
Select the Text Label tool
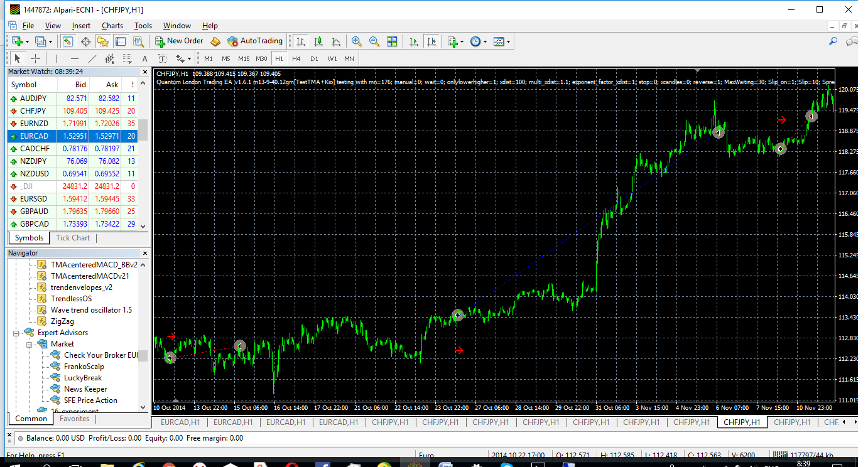tap(163, 58)
